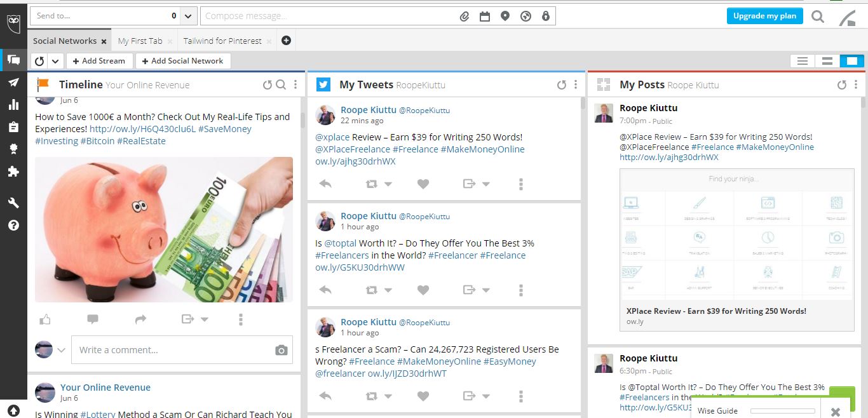Viewport: 868px width, 418px height.
Task: Open App Directory puzzle icon
Action: coord(13,172)
